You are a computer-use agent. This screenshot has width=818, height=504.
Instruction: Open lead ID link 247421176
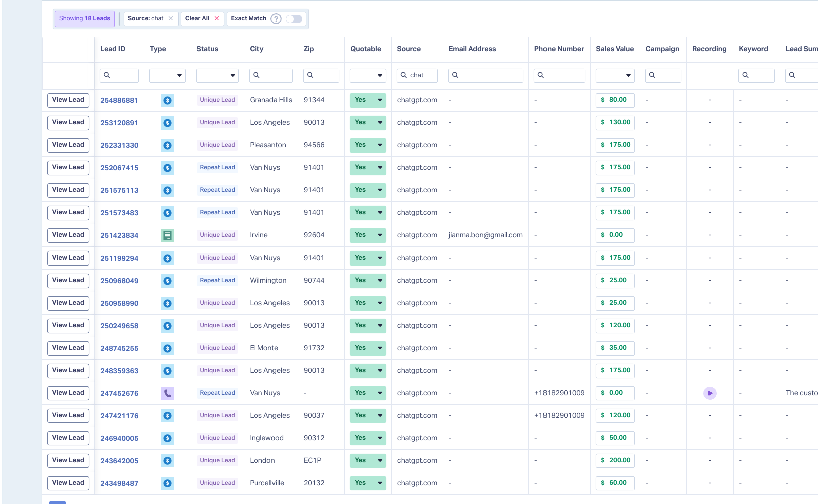pyautogui.click(x=119, y=416)
